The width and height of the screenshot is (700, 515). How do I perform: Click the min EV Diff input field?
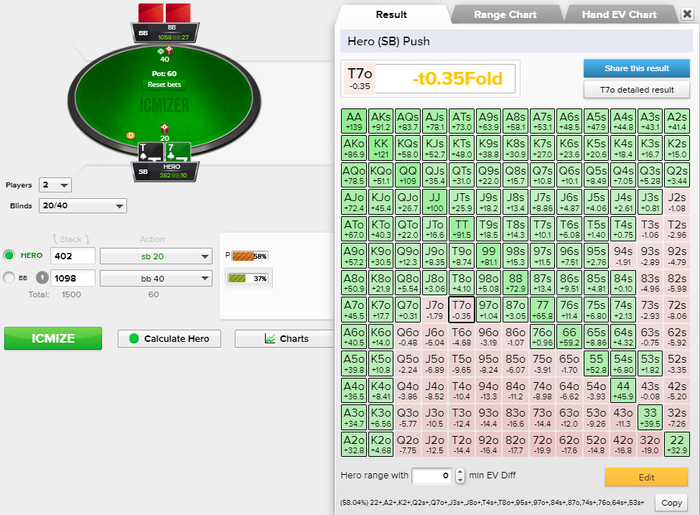pos(431,476)
